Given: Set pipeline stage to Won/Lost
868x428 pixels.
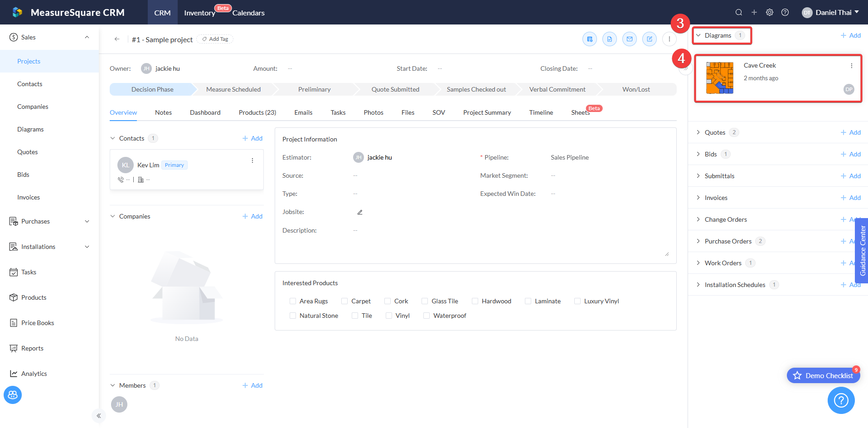Looking at the screenshot, I should point(636,89).
